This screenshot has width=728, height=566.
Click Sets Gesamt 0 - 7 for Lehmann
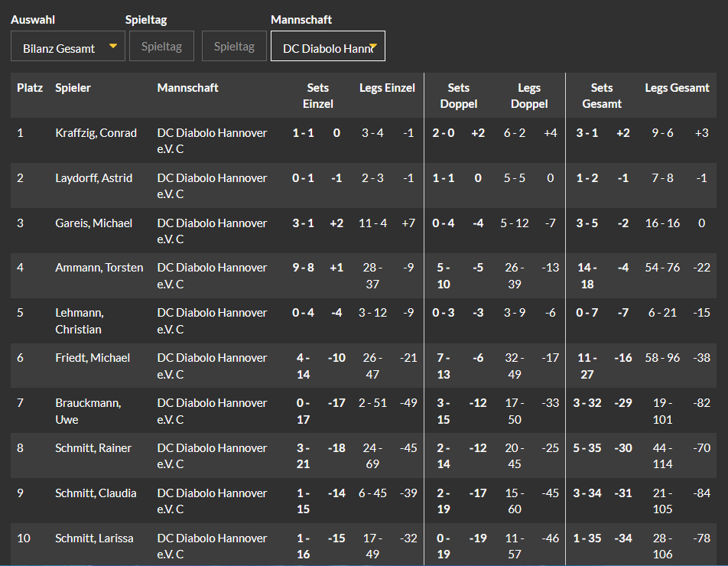[587, 313]
